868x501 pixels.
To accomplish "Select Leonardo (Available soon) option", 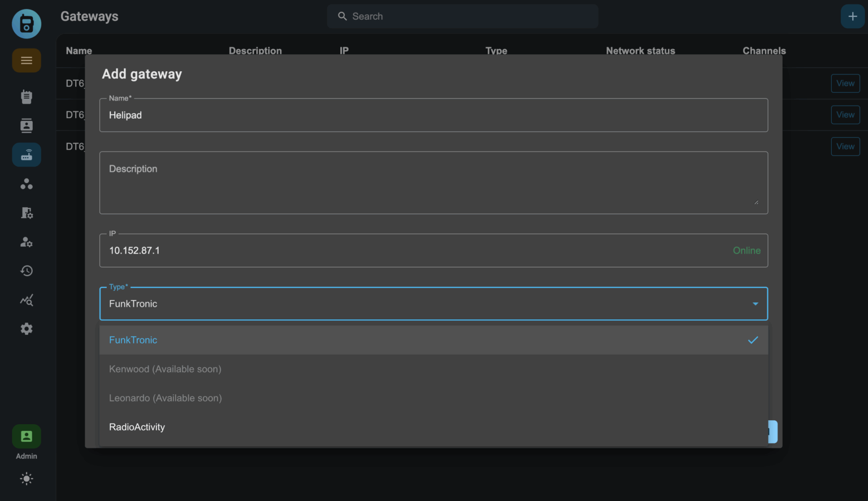I will coord(166,398).
